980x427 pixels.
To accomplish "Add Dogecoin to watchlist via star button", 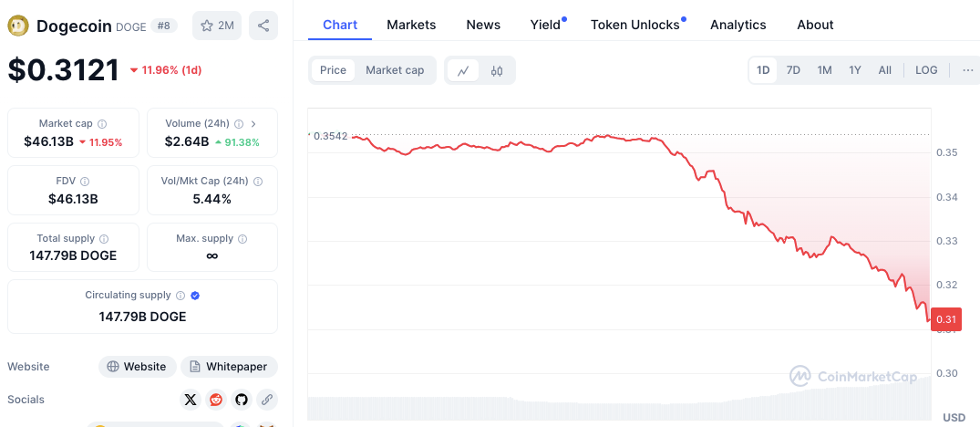I will point(217,26).
